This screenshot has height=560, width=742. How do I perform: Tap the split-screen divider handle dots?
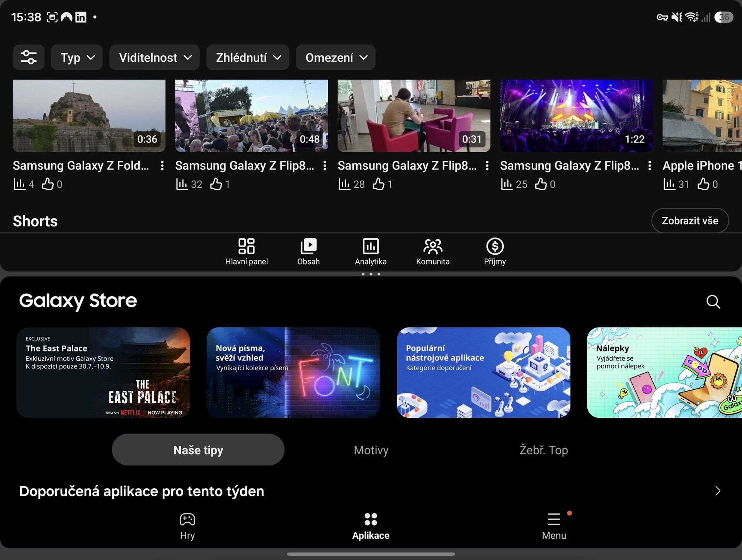pos(371,274)
